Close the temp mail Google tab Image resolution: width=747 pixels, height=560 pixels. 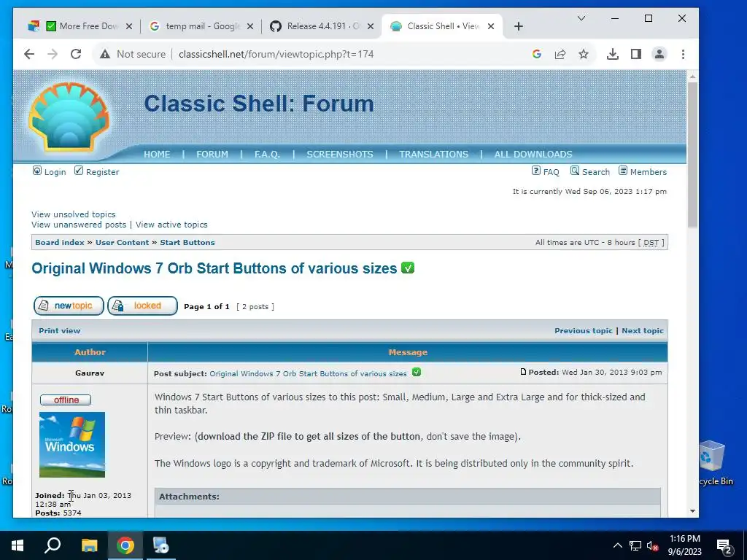[251, 27]
